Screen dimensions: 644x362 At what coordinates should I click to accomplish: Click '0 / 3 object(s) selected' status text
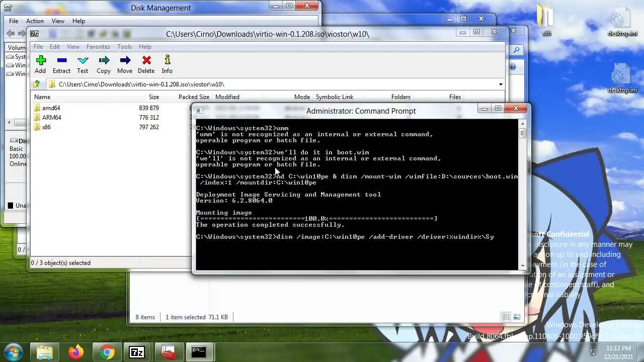[61, 263]
